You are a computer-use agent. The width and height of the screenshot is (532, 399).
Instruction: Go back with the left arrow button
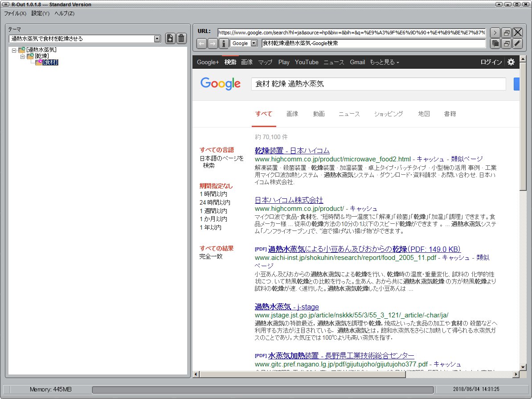(201, 43)
